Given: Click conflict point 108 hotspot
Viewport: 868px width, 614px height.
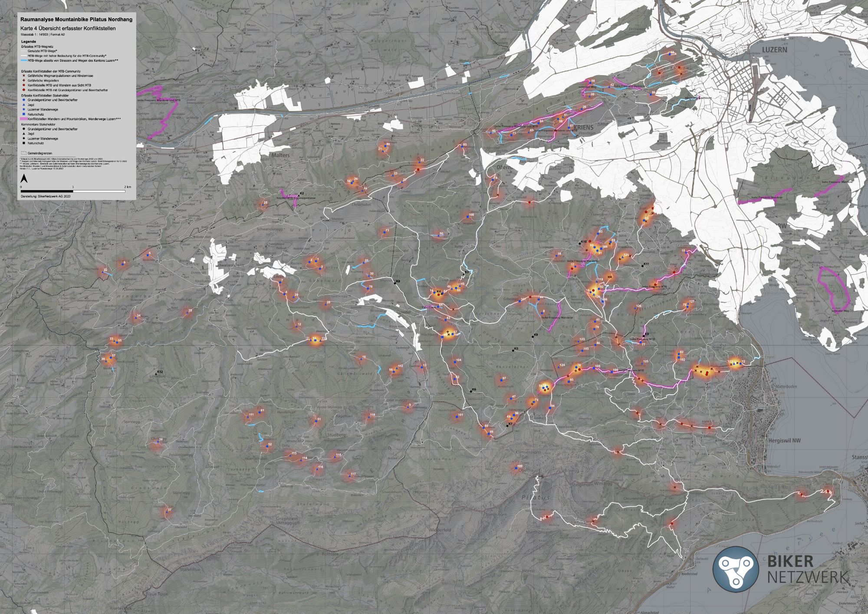Looking at the screenshot, I should [468, 216].
